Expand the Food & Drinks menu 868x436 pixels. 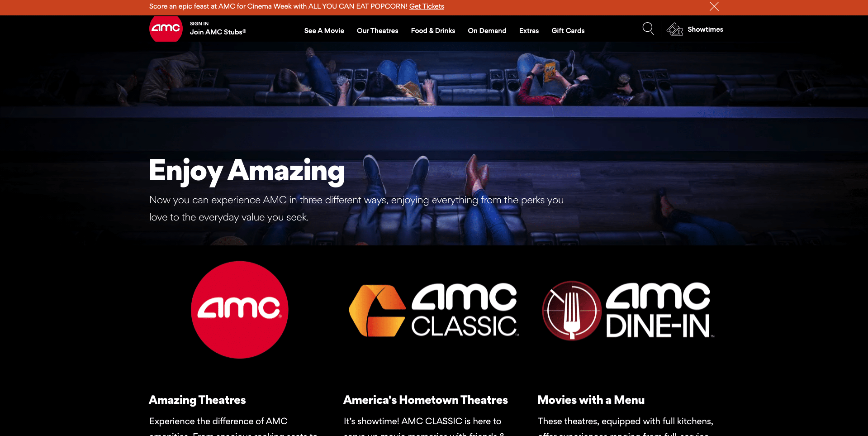[x=432, y=31]
